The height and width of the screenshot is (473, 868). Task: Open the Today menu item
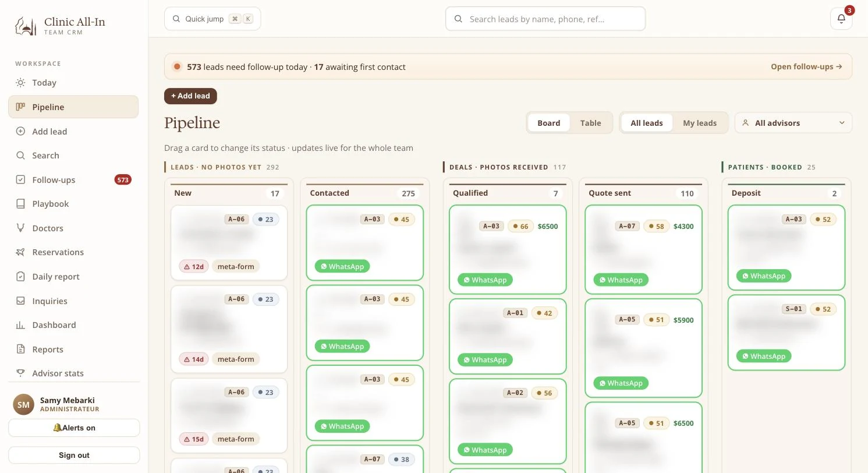[73, 83]
